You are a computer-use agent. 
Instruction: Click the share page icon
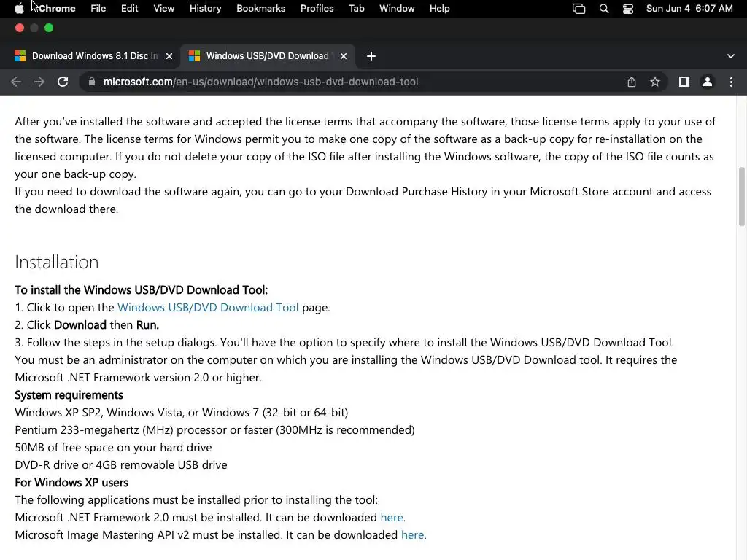(632, 82)
